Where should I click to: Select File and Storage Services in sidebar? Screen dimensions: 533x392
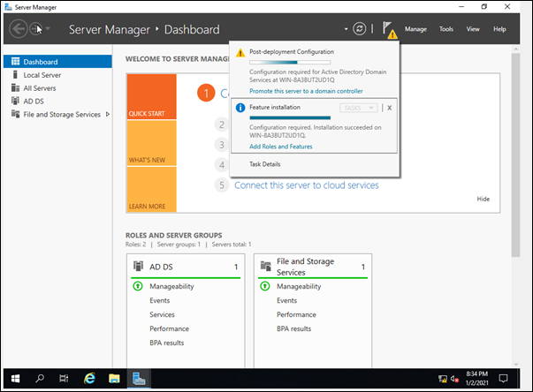point(57,115)
